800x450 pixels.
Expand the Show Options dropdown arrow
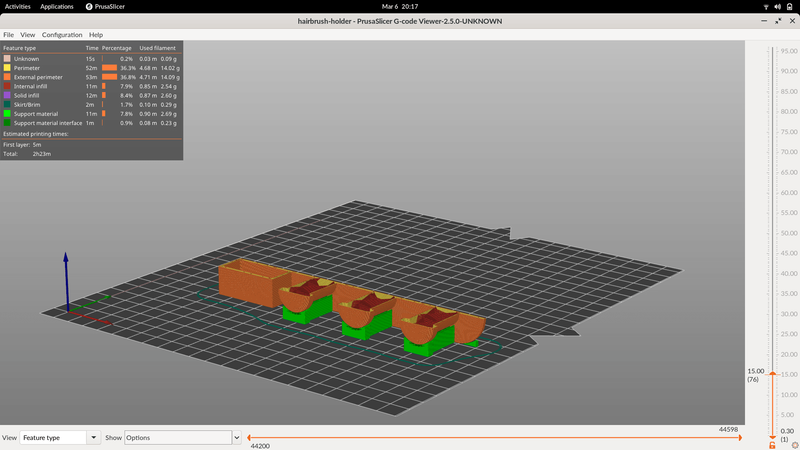coord(237,438)
